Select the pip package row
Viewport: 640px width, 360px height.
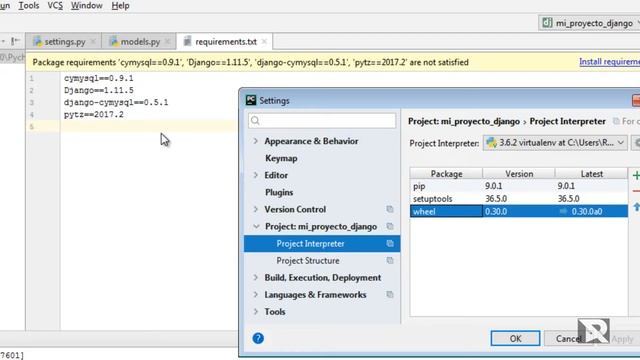pos(519,186)
